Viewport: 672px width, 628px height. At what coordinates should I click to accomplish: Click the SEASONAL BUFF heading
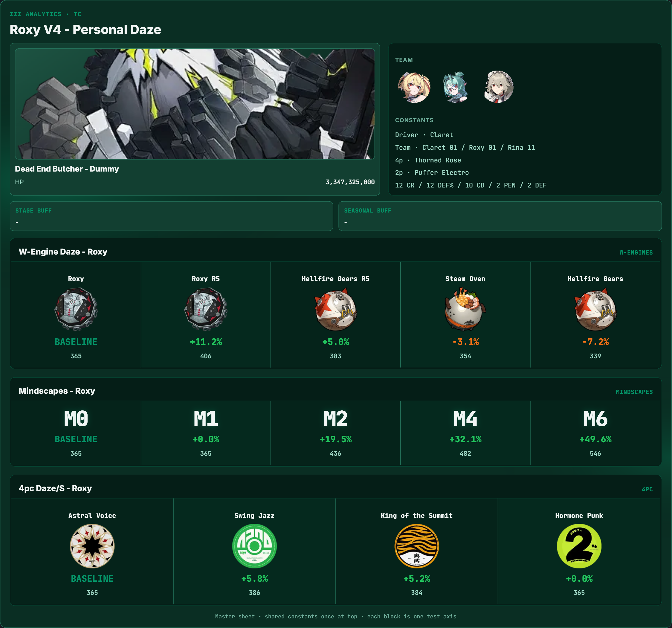[x=368, y=211]
